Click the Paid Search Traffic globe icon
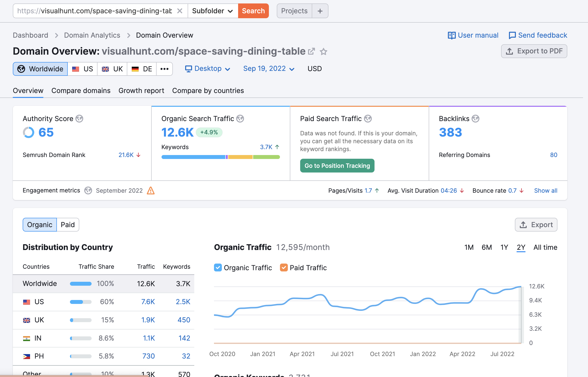Screen dimensions: 588x377 368,119
